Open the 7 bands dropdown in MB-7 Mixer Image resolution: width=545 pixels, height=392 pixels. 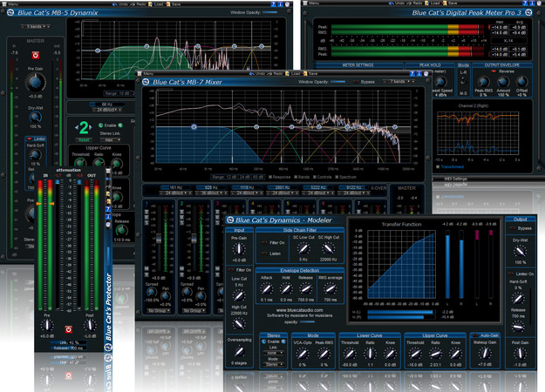coord(399,82)
